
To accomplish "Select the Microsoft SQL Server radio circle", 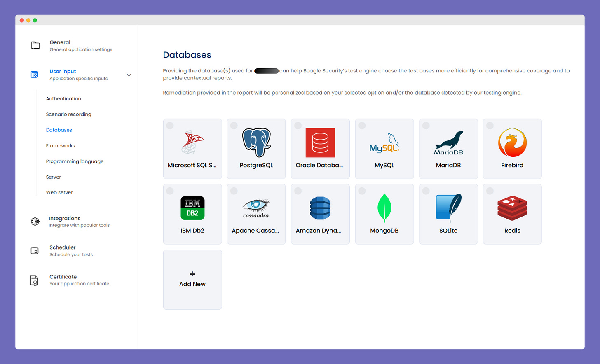I will 170,126.
